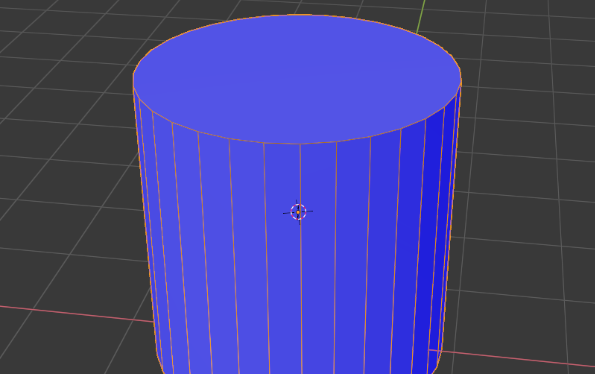Select the cylinder's top circular face

click(x=297, y=79)
